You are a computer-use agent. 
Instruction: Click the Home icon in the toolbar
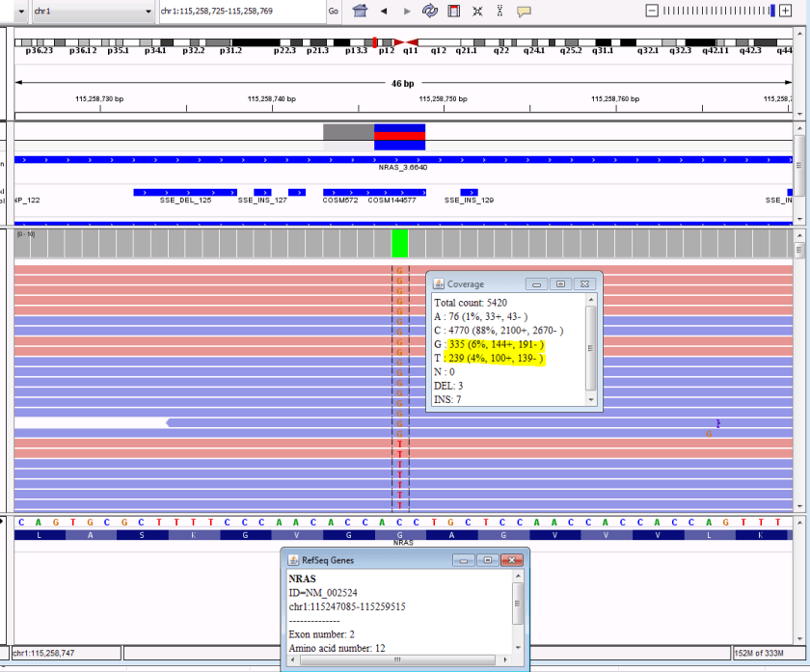(361, 11)
